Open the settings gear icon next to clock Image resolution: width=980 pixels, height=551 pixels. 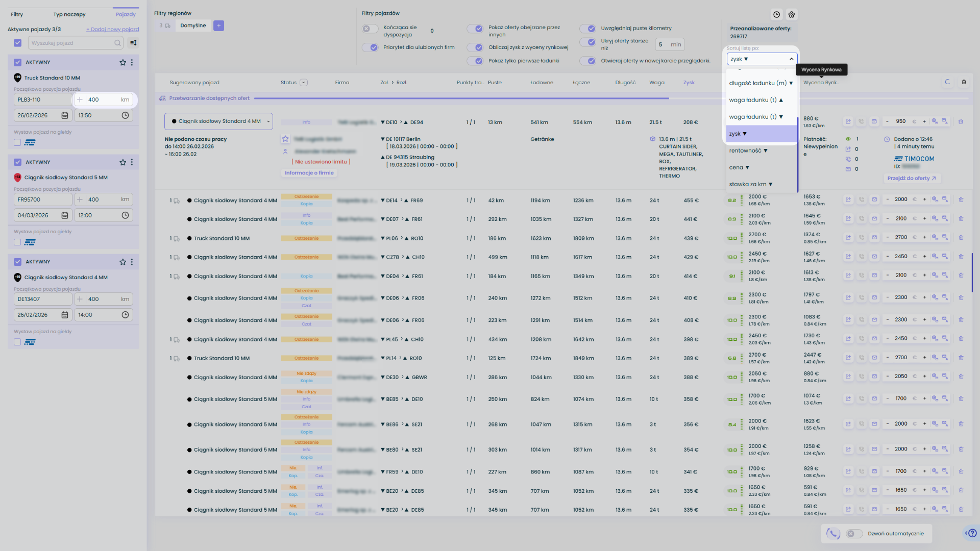point(792,15)
